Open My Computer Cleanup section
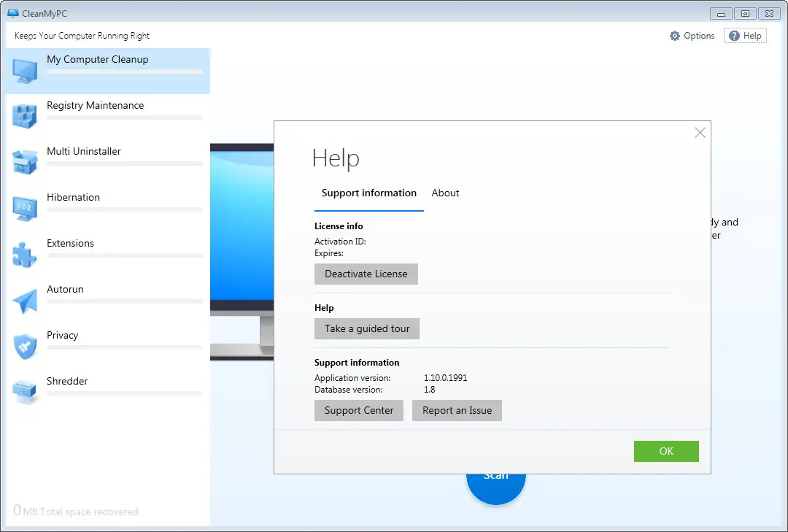The height and width of the screenshot is (532, 788). tap(107, 71)
